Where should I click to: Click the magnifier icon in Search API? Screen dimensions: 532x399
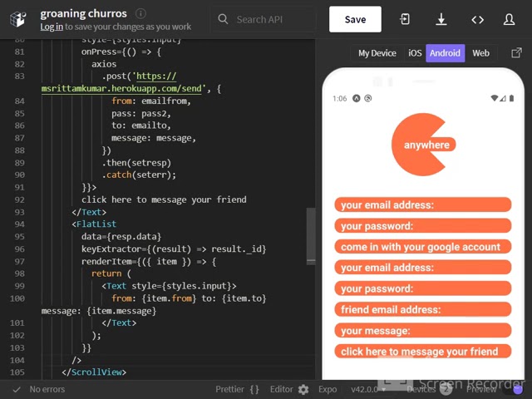pyautogui.click(x=223, y=19)
